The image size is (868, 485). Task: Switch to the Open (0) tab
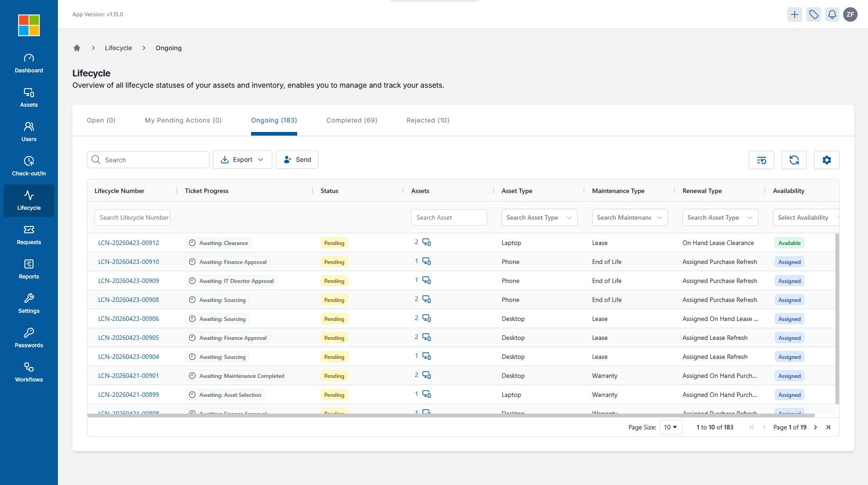pyautogui.click(x=101, y=120)
